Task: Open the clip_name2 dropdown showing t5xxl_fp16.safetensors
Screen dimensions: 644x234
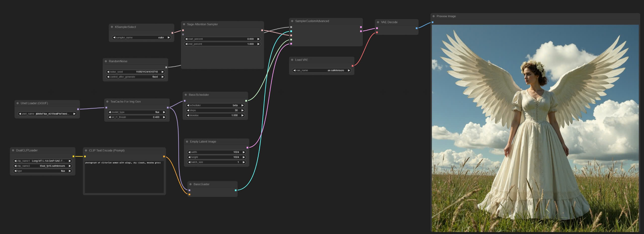Action: (43, 166)
